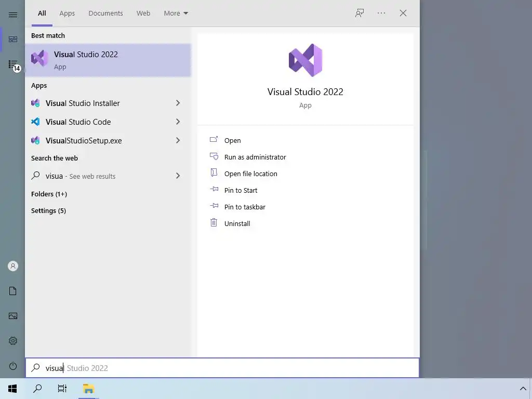Viewport: 532px width, 399px height.
Task: Click the feedback icon in search header
Action: pos(360,13)
